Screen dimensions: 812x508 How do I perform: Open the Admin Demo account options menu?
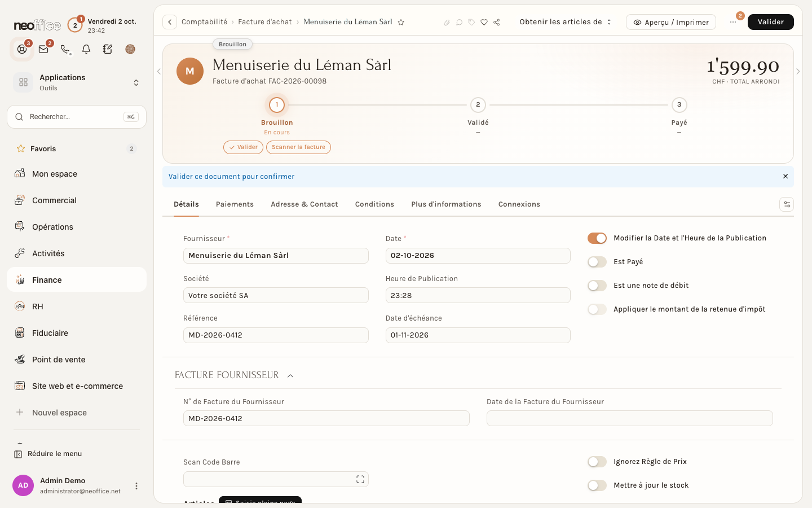[136, 485]
